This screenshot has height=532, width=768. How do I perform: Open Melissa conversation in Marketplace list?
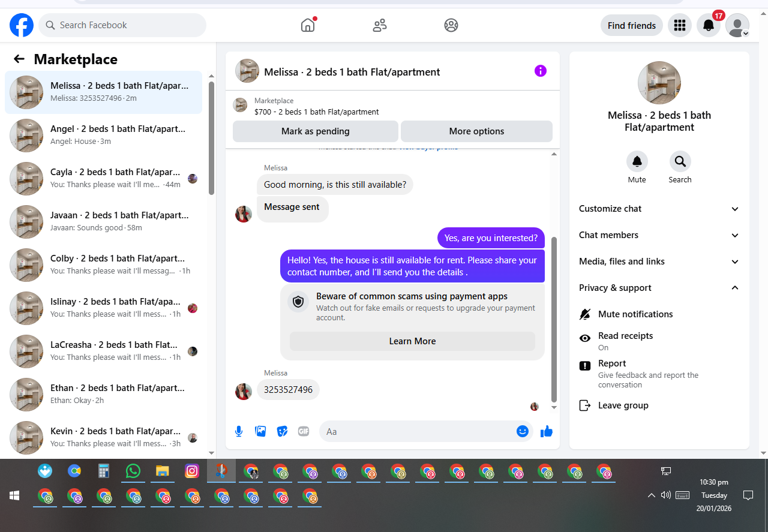pos(103,92)
